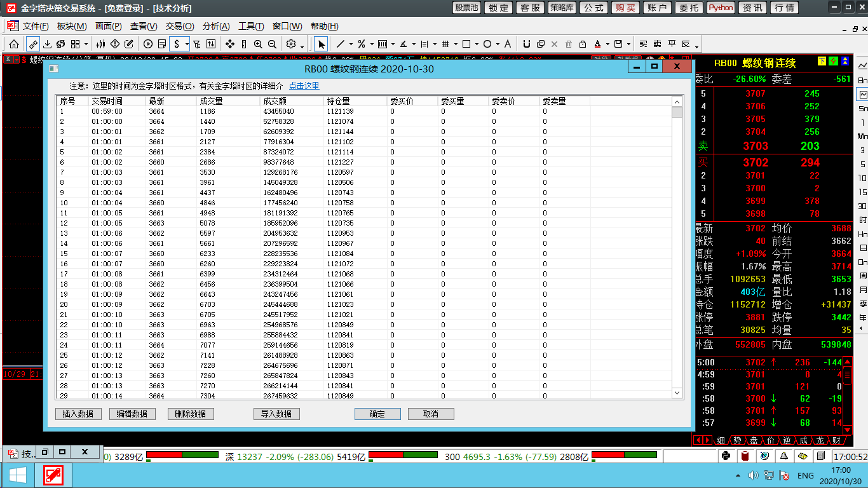This screenshot has height=488, width=868.
Task: Toggle the magnet snap tool
Action: pyautogui.click(x=526, y=44)
